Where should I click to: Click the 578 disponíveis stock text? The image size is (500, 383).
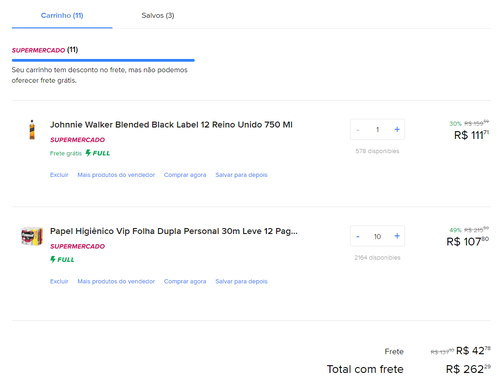[377, 151]
